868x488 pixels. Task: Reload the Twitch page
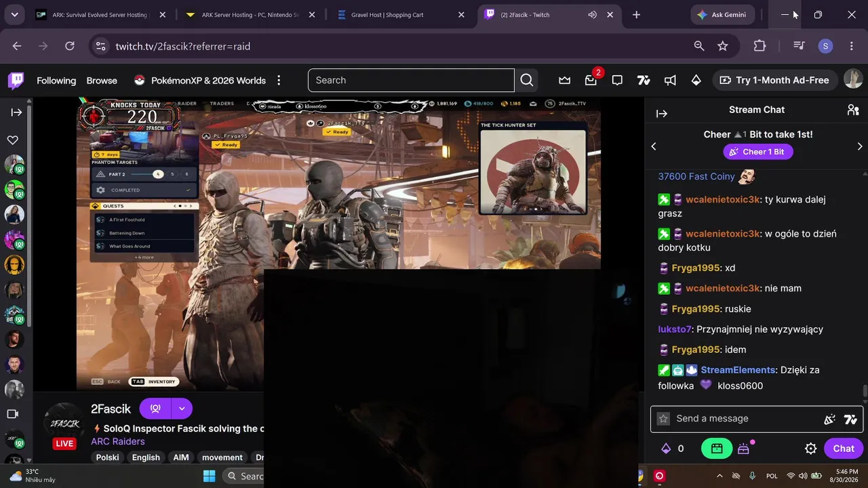70,46
